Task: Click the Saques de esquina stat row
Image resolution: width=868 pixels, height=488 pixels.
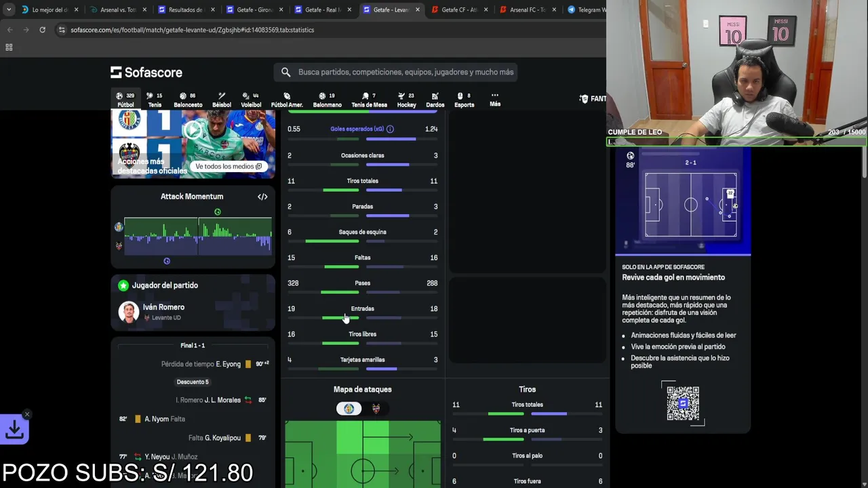Action: coord(363,235)
